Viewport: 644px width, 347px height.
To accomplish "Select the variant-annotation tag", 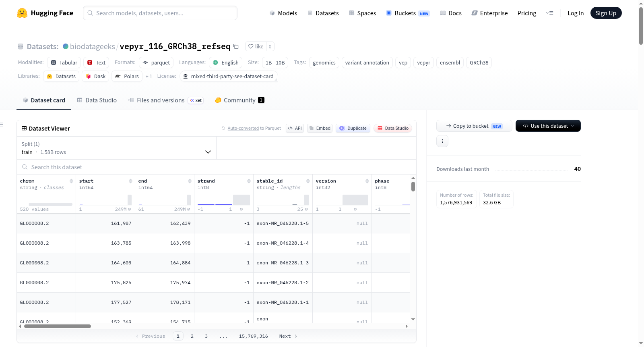I will click(x=367, y=62).
